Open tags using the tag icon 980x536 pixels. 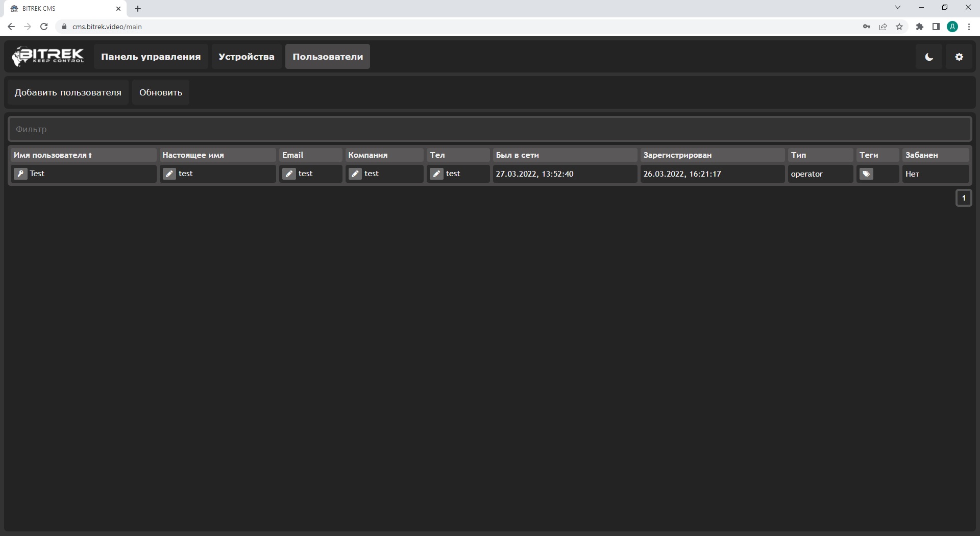tap(866, 174)
